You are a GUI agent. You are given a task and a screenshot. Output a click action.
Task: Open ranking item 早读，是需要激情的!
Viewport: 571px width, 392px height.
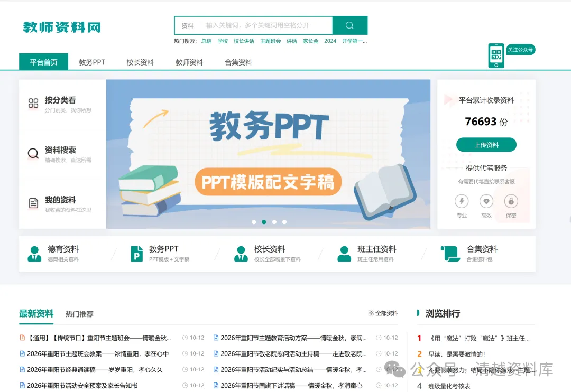click(x=457, y=354)
